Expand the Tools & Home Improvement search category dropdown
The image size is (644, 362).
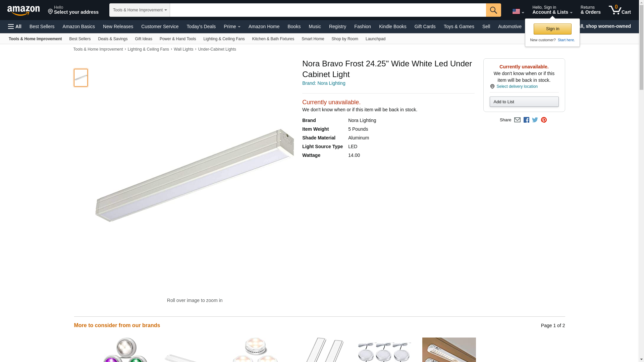(140, 10)
